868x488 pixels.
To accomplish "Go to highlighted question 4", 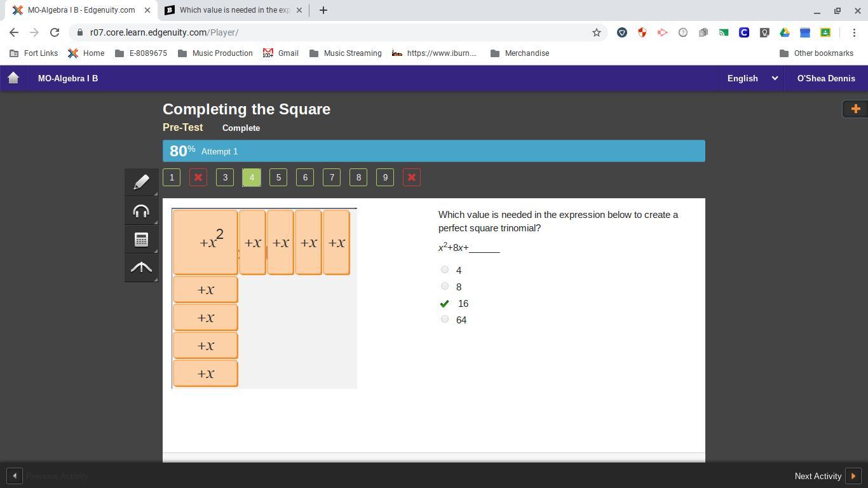I will pyautogui.click(x=252, y=177).
